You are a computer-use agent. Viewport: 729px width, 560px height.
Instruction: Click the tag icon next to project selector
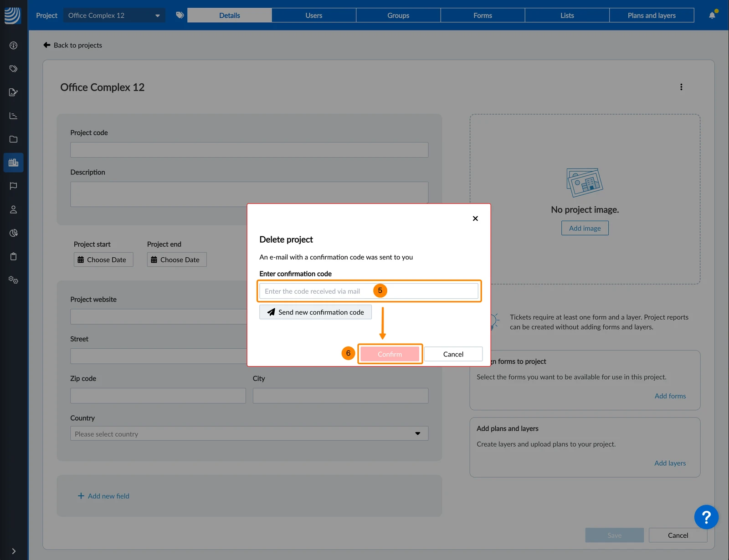[x=180, y=15]
